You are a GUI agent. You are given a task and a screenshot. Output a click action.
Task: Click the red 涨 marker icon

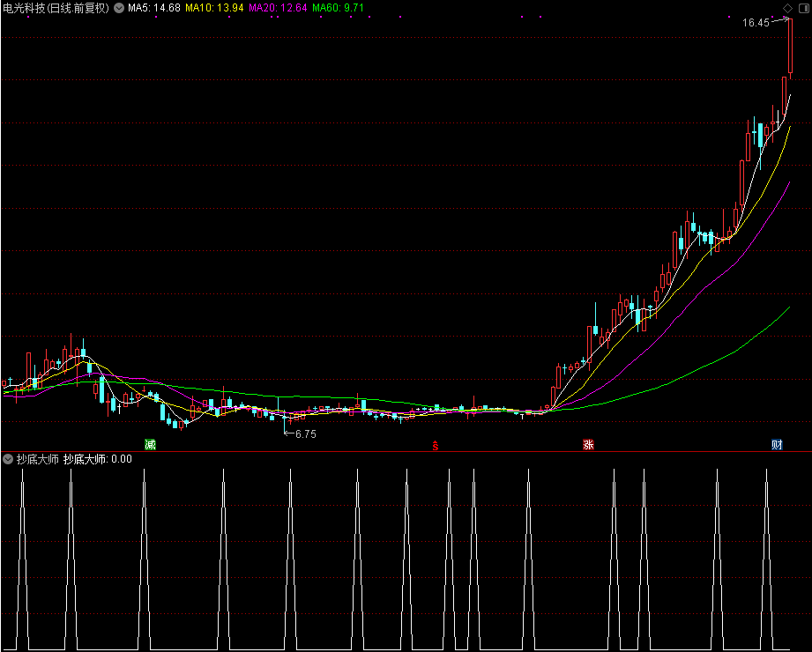pyautogui.click(x=588, y=444)
